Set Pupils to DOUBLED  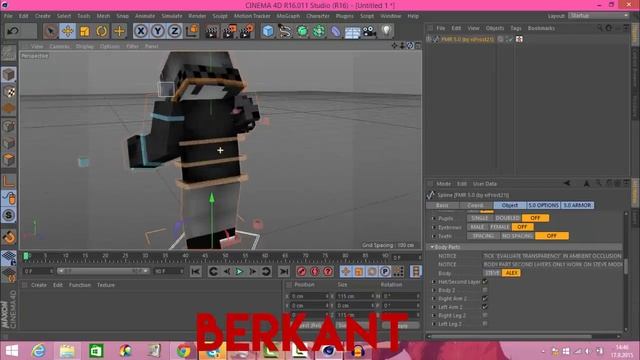(x=507, y=218)
